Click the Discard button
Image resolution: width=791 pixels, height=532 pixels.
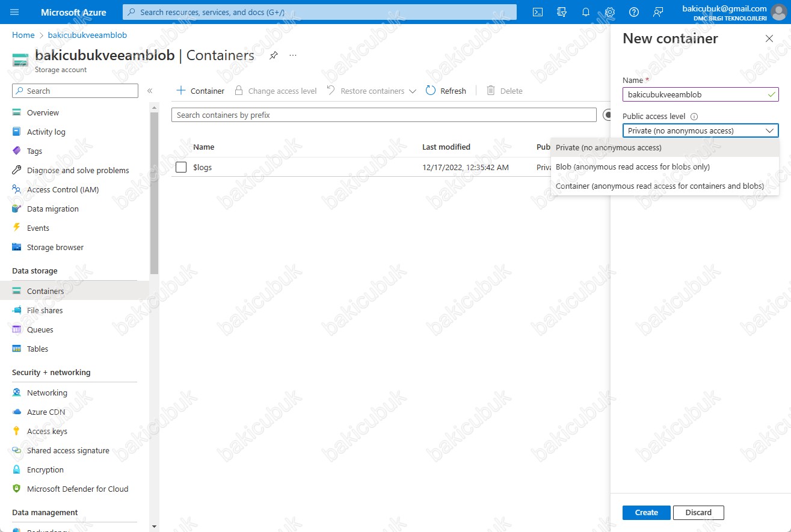pos(698,512)
